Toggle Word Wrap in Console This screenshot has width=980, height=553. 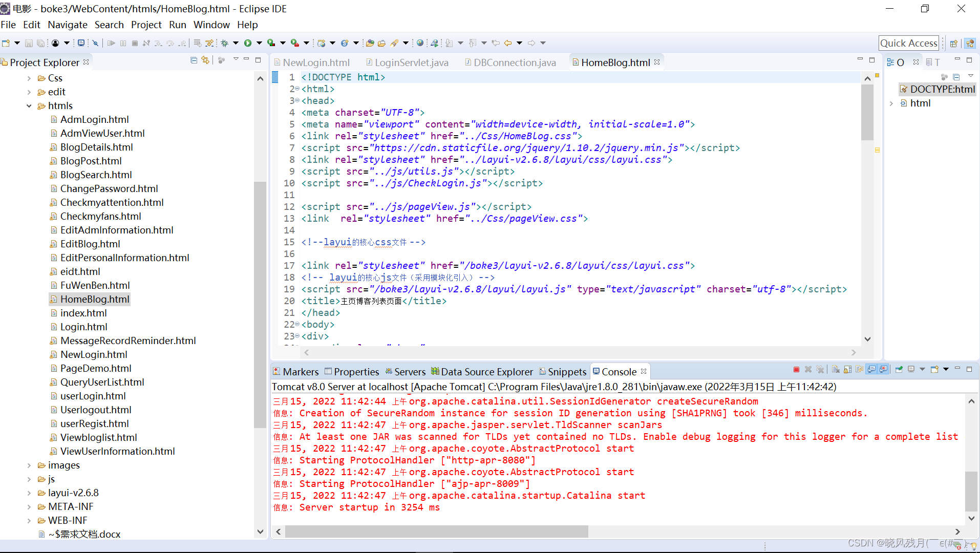(x=860, y=369)
